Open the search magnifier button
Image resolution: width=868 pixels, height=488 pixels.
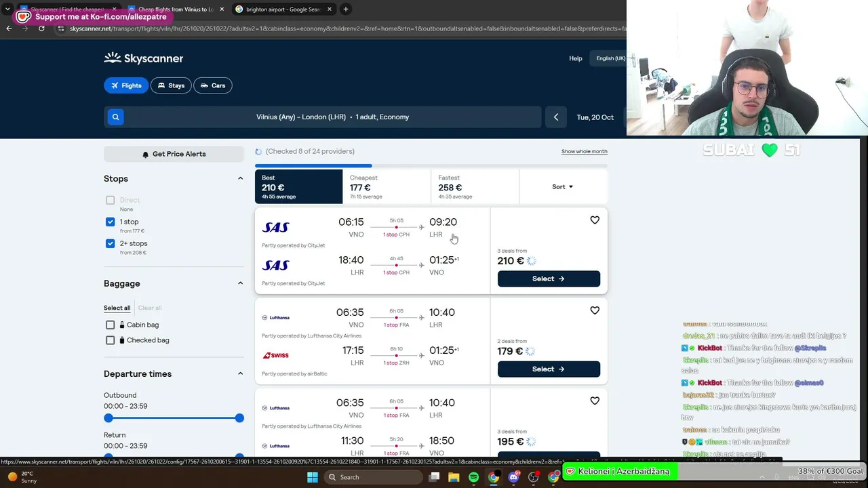(115, 117)
